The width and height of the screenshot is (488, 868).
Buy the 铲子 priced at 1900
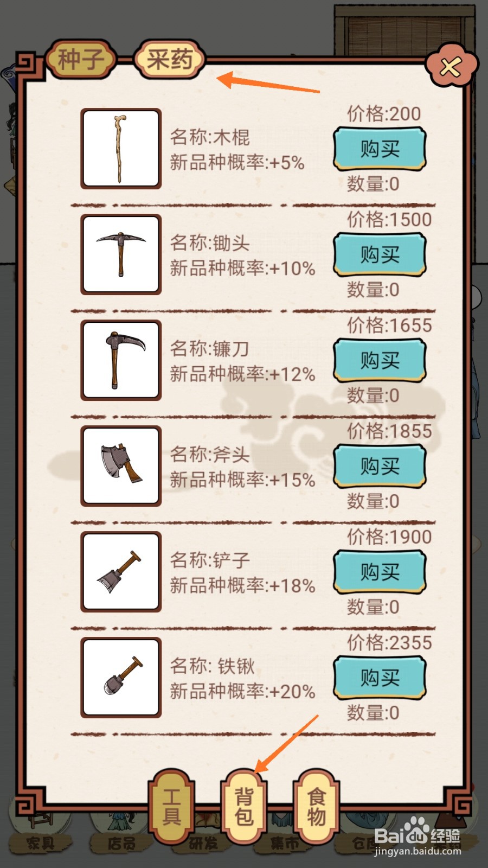[x=379, y=572]
